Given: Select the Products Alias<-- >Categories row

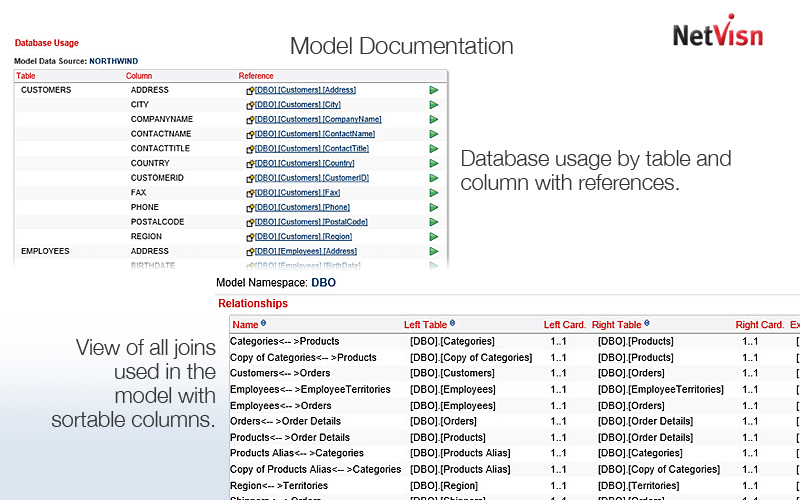Looking at the screenshot, I should [514, 453].
